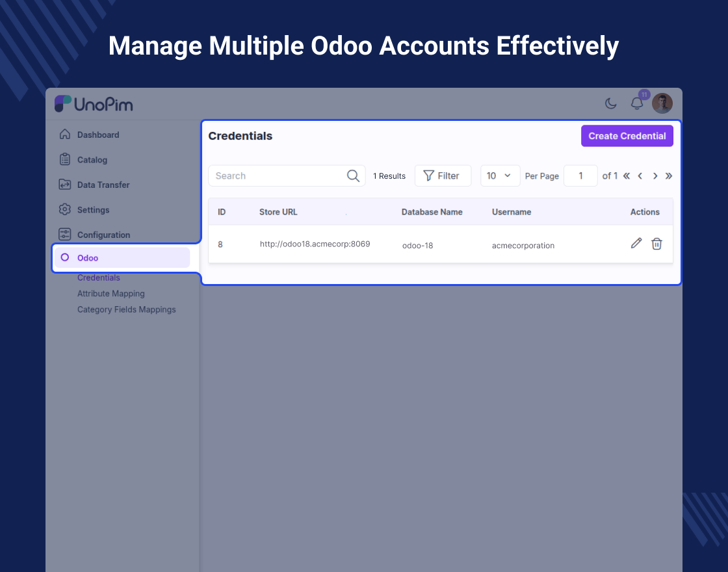This screenshot has height=572, width=728.
Task: Open Category Fields Mappings
Action: tap(126, 309)
